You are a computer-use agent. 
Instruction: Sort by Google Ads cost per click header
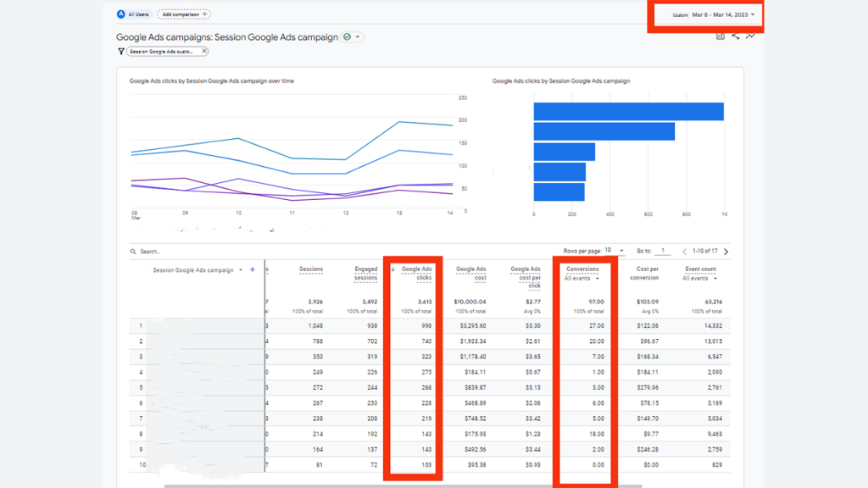(x=526, y=277)
